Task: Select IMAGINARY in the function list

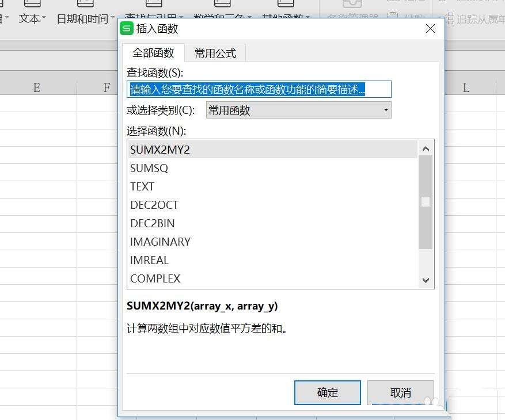Action: (272, 242)
